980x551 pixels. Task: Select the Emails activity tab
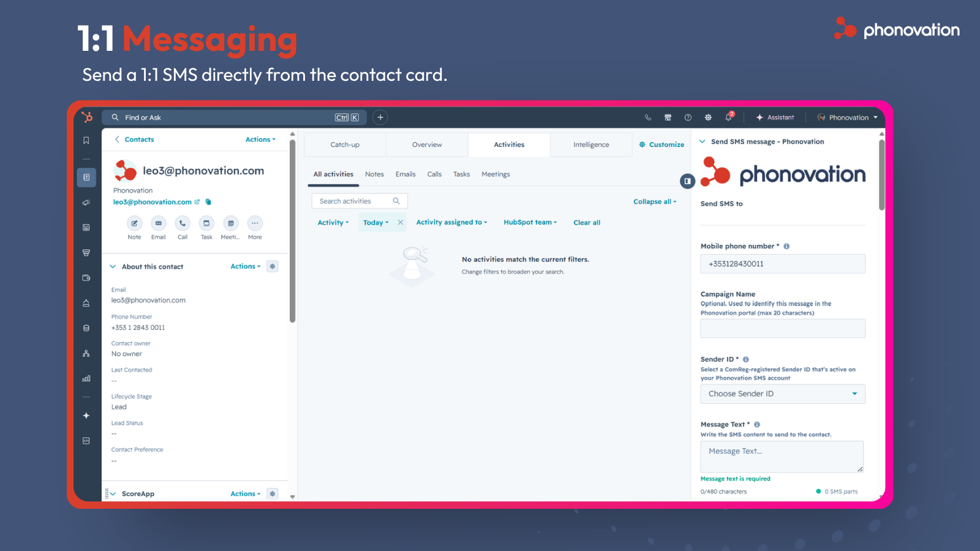(405, 174)
